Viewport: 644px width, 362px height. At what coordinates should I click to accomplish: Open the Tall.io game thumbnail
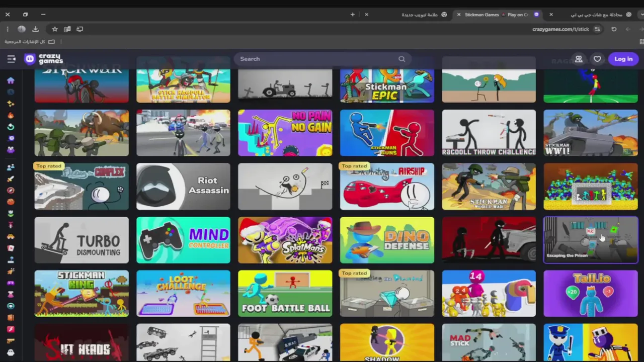tap(591, 294)
